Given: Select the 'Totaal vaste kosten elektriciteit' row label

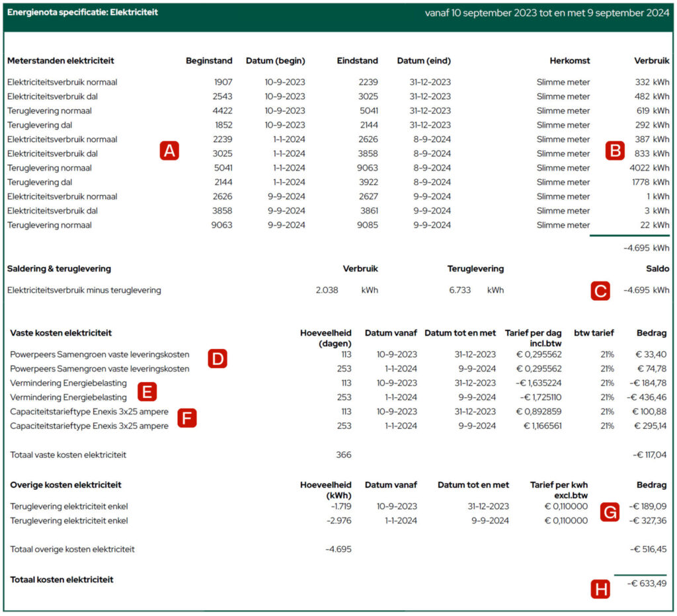Looking at the screenshot, I should pos(68,455).
